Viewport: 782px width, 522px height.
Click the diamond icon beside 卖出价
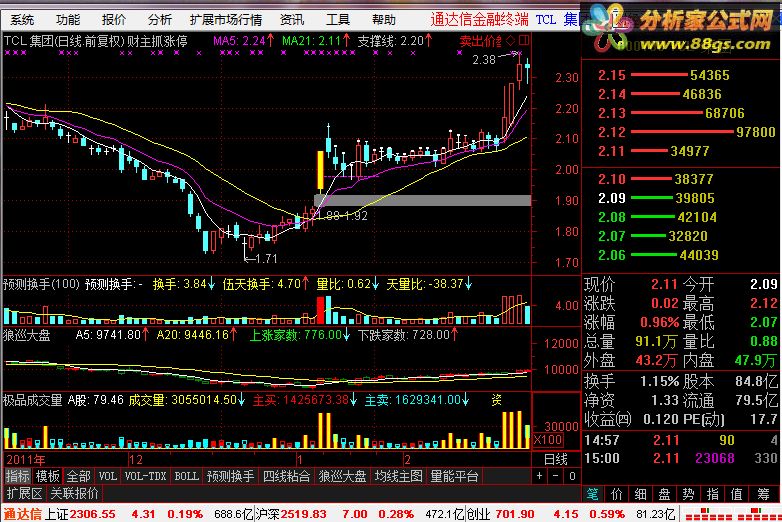(x=510, y=40)
